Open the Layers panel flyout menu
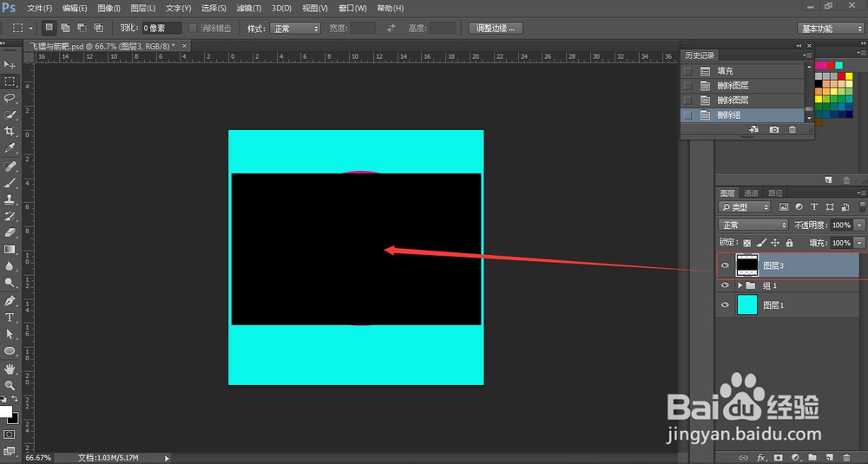The width and height of the screenshot is (868, 464). (x=861, y=193)
